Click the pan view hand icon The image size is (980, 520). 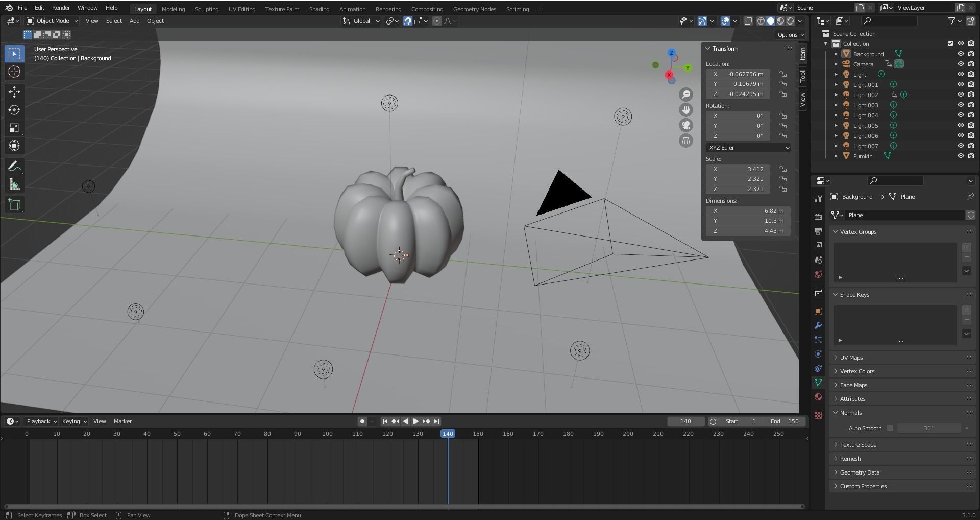[686, 110]
